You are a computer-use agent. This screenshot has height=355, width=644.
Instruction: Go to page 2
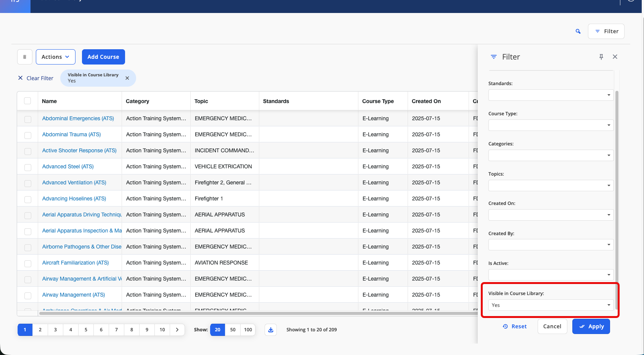[x=40, y=330]
